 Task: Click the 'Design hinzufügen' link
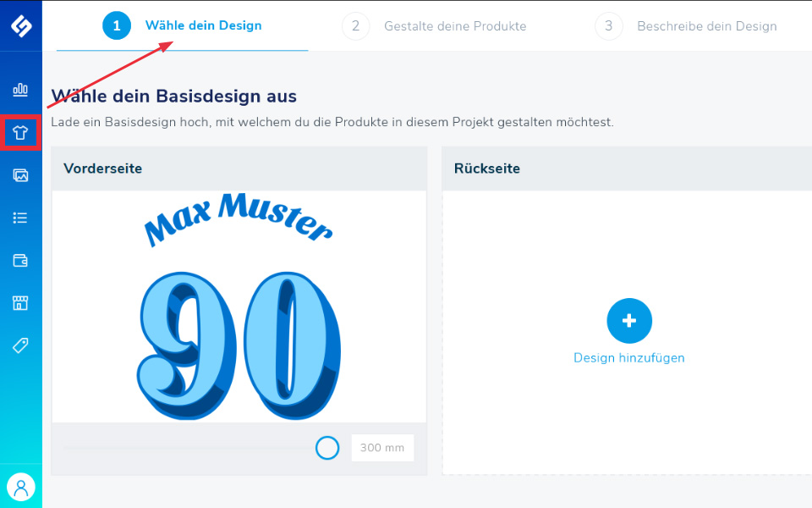tap(629, 357)
